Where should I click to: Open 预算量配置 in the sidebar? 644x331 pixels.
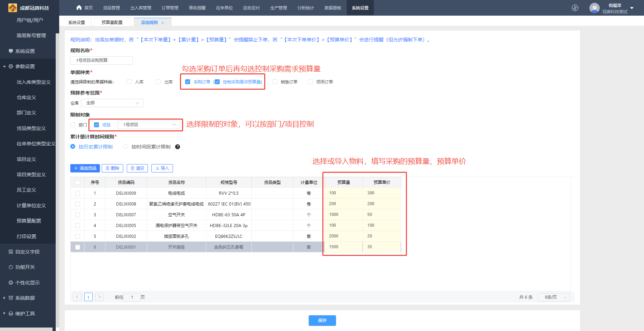pos(29,221)
